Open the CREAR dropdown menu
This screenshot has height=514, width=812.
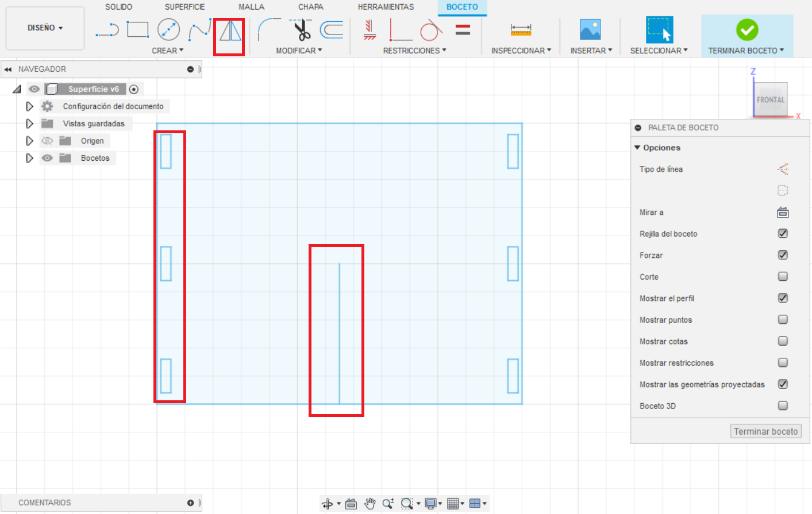pyautogui.click(x=167, y=51)
